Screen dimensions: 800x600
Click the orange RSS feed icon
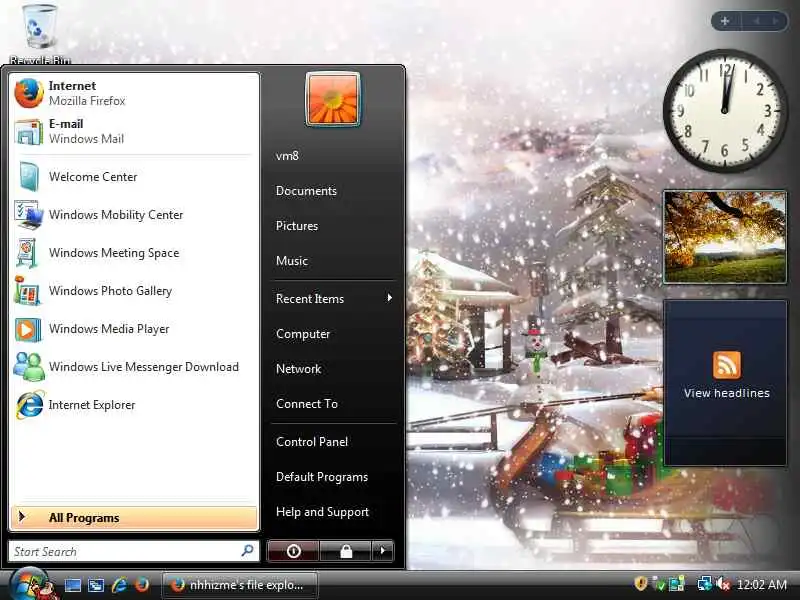point(727,365)
